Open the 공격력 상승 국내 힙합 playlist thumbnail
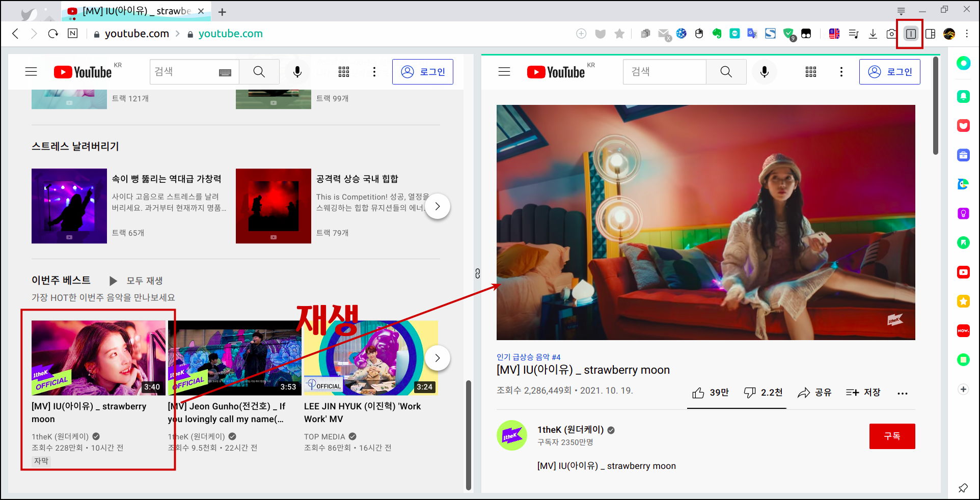 (274, 206)
